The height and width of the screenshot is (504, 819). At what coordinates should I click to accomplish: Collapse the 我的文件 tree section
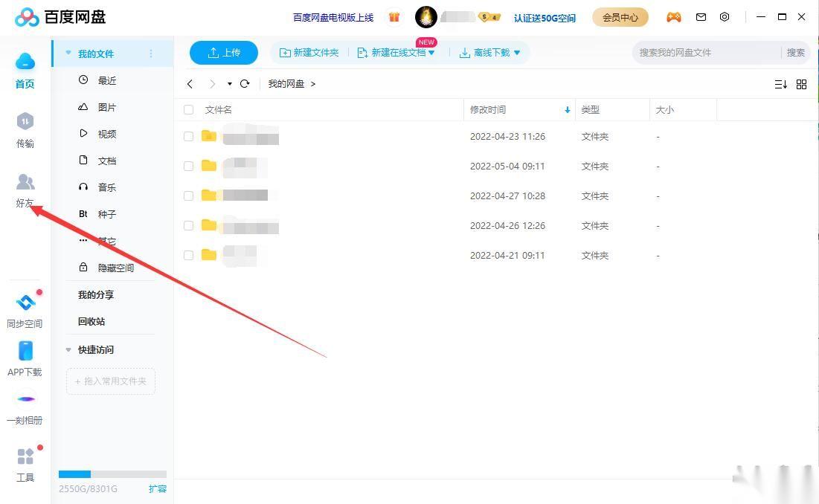[68, 54]
